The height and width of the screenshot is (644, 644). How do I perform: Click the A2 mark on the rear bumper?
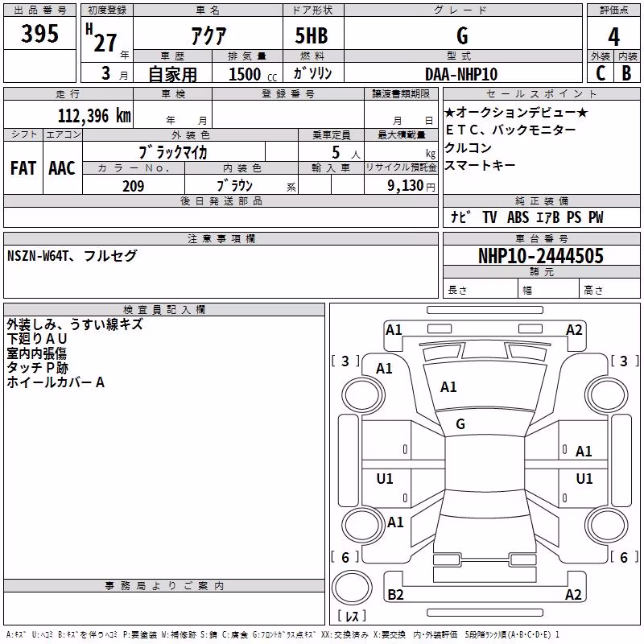pyautogui.click(x=573, y=594)
